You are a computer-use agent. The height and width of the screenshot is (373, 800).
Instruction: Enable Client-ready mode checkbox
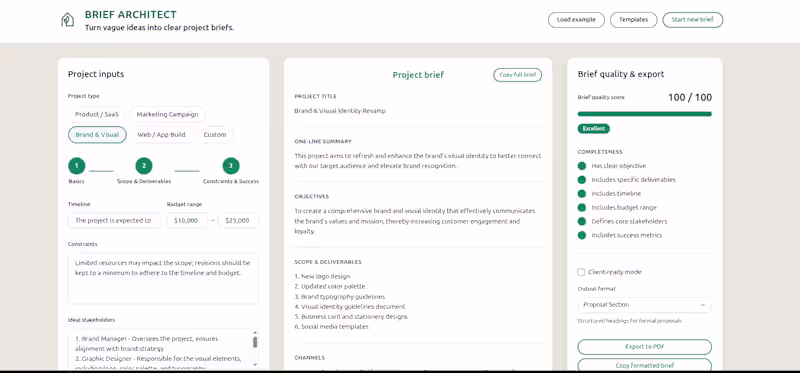[x=581, y=272]
